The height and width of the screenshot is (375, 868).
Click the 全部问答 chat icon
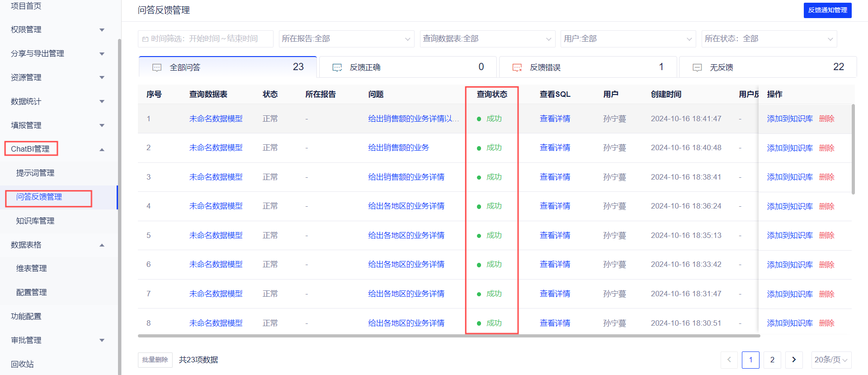tap(157, 67)
